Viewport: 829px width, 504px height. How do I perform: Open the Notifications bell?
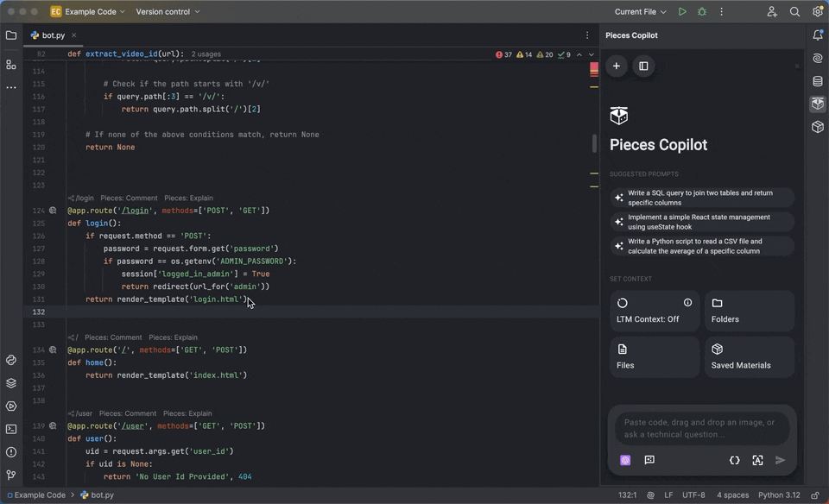click(x=818, y=35)
